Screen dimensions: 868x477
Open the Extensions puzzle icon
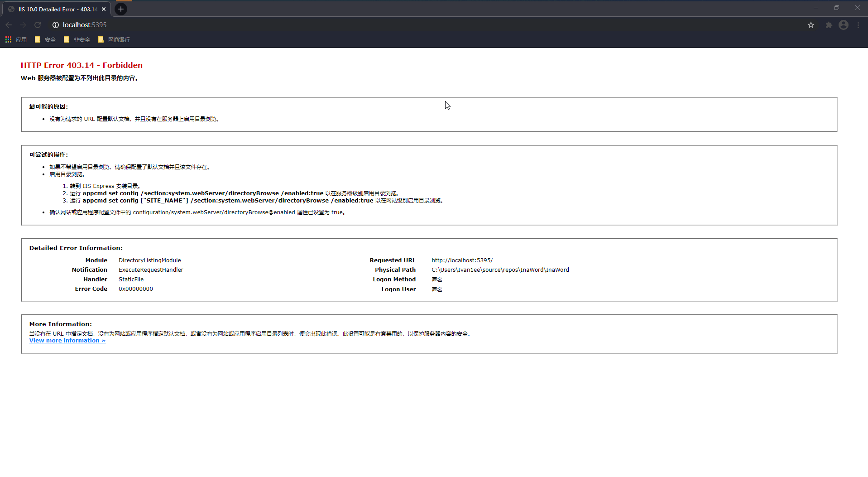829,25
